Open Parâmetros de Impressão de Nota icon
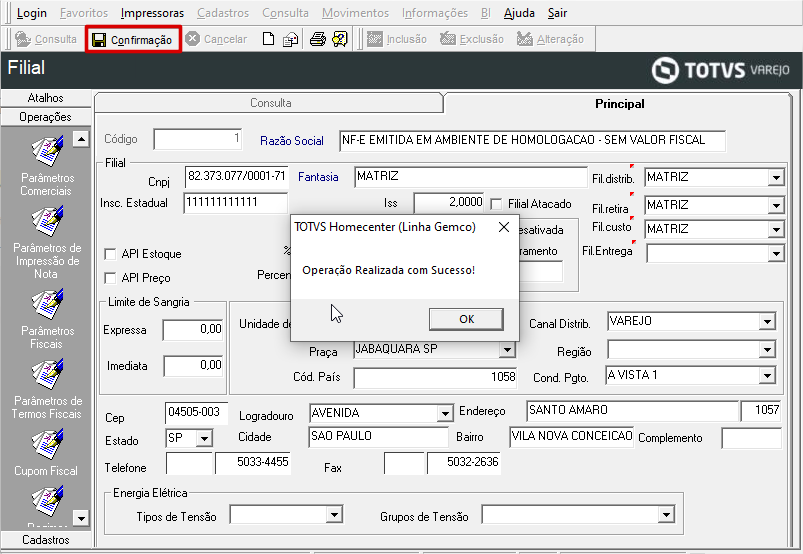The height and width of the screenshot is (554, 803). (x=48, y=221)
